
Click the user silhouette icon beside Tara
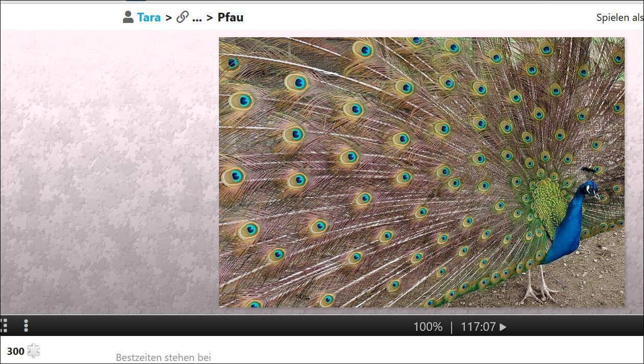[128, 17]
